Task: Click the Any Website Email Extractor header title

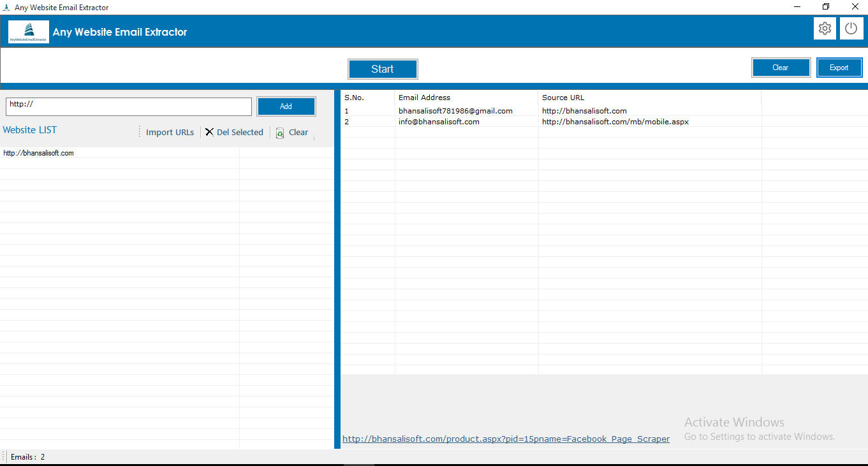Action: click(x=120, y=32)
